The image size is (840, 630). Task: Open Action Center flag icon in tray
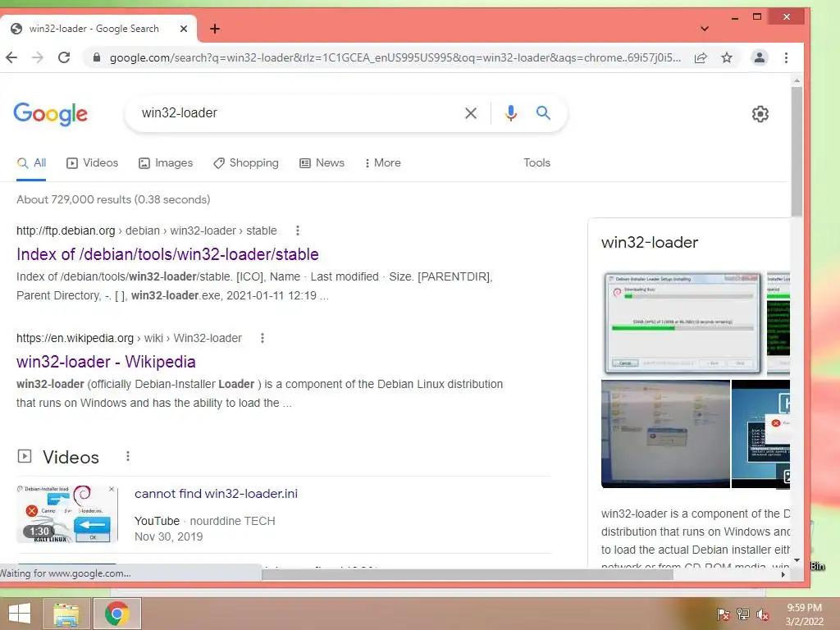(x=723, y=614)
